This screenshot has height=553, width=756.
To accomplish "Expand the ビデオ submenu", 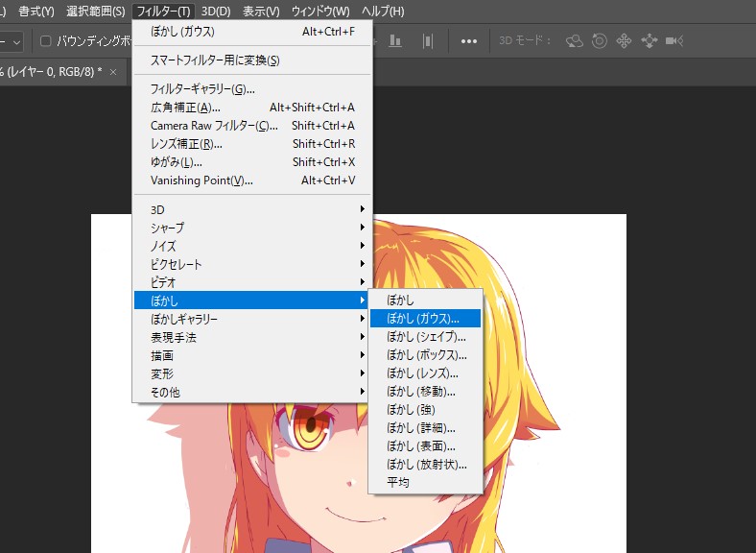I will click(252, 282).
